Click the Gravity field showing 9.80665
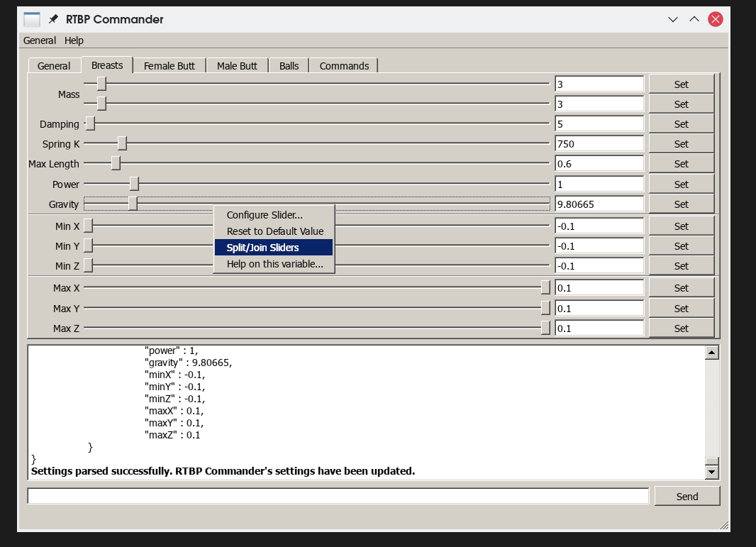756x547 pixels. pyautogui.click(x=599, y=204)
